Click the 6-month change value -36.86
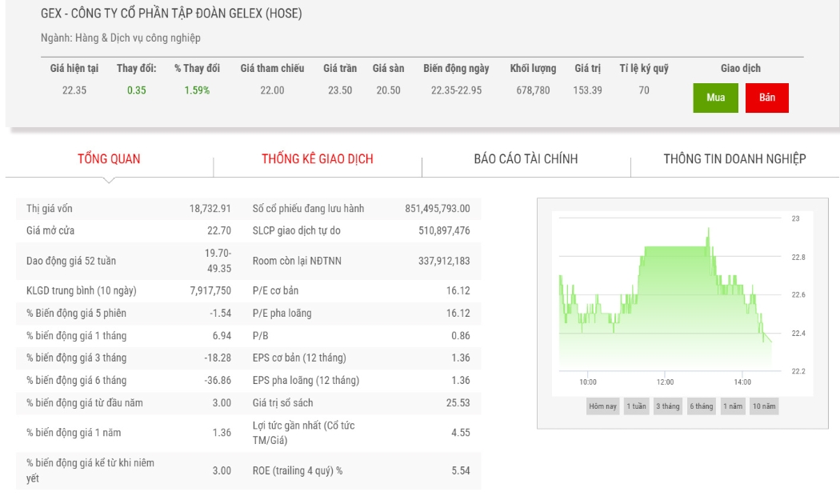 (218, 380)
